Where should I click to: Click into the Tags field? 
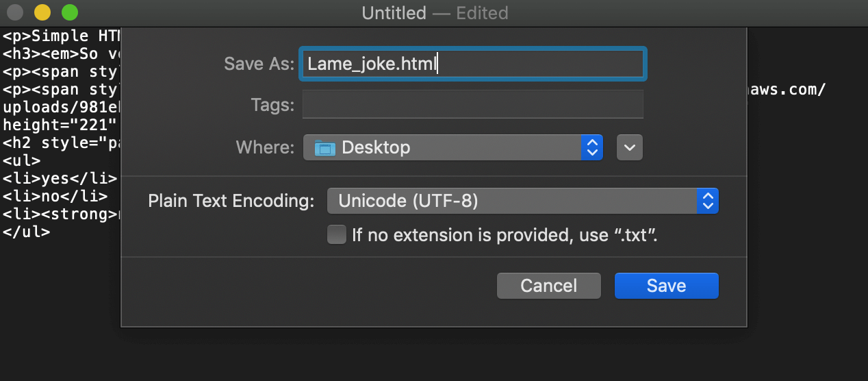click(472, 105)
